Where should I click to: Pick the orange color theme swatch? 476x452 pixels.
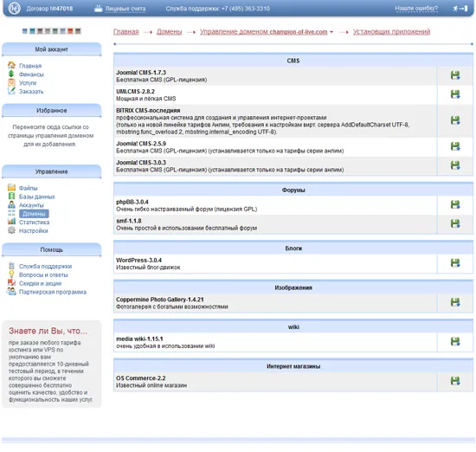point(70,31)
